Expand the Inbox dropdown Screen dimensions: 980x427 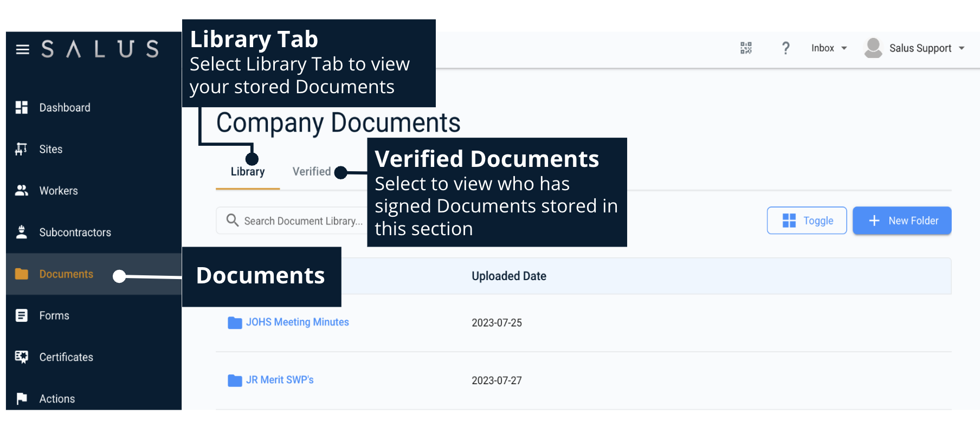click(x=829, y=48)
